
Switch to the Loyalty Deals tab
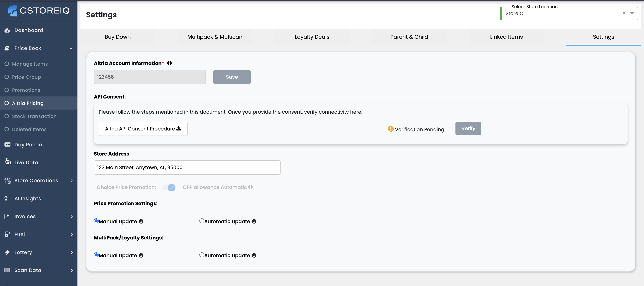point(312,37)
